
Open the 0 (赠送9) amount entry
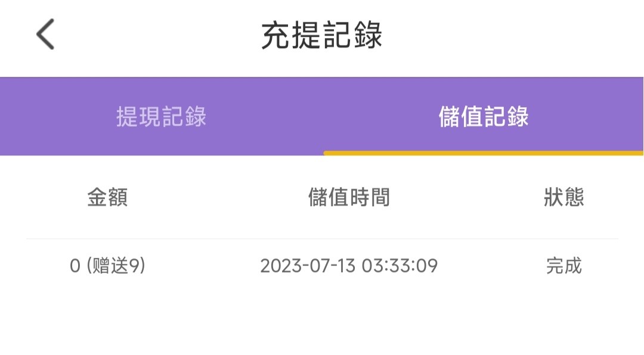(x=107, y=266)
